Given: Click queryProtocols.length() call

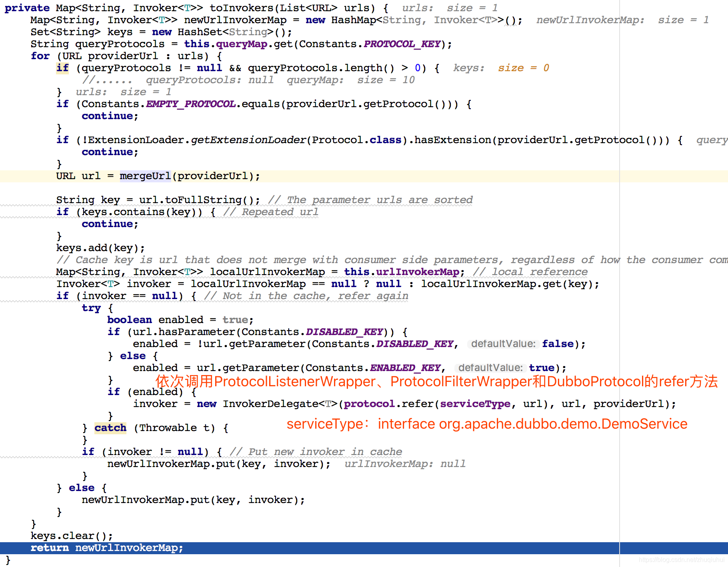Looking at the screenshot, I should tap(321, 68).
